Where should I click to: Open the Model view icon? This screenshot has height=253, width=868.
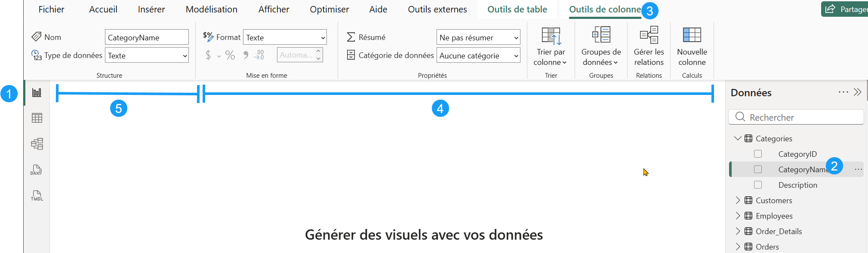click(x=37, y=143)
